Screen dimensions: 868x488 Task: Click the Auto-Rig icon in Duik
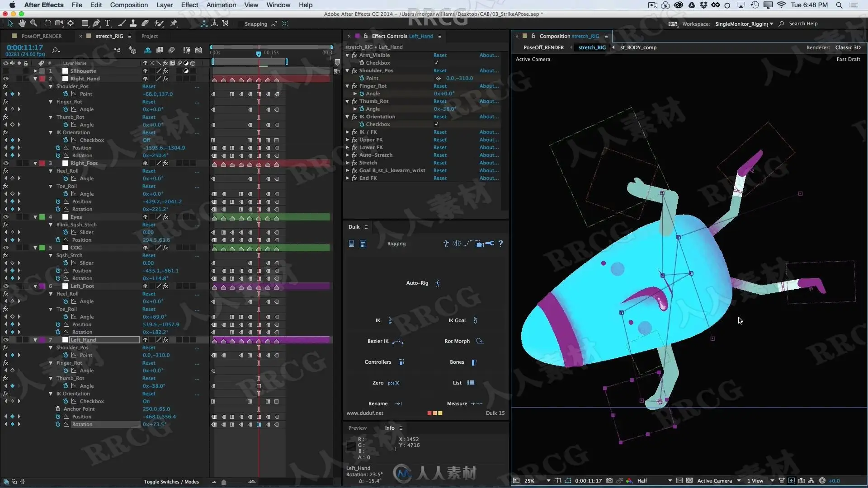(x=437, y=283)
